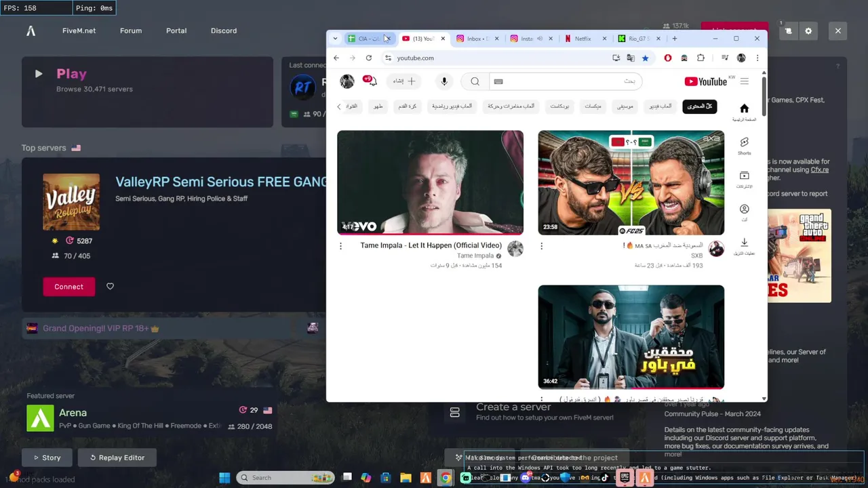Viewport: 868px width, 488px height.
Task: Click the 'Tame Impala - Let It Happen' title
Action: coord(431,245)
